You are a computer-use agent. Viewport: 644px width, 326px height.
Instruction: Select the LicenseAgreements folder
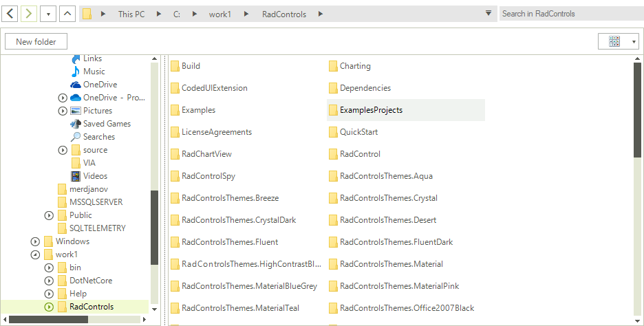click(211, 132)
